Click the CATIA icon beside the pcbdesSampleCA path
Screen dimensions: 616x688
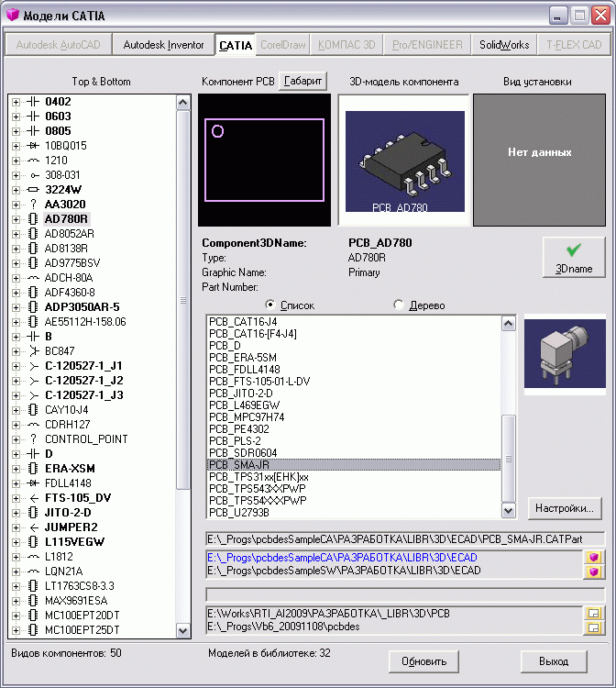click(594, 557)
